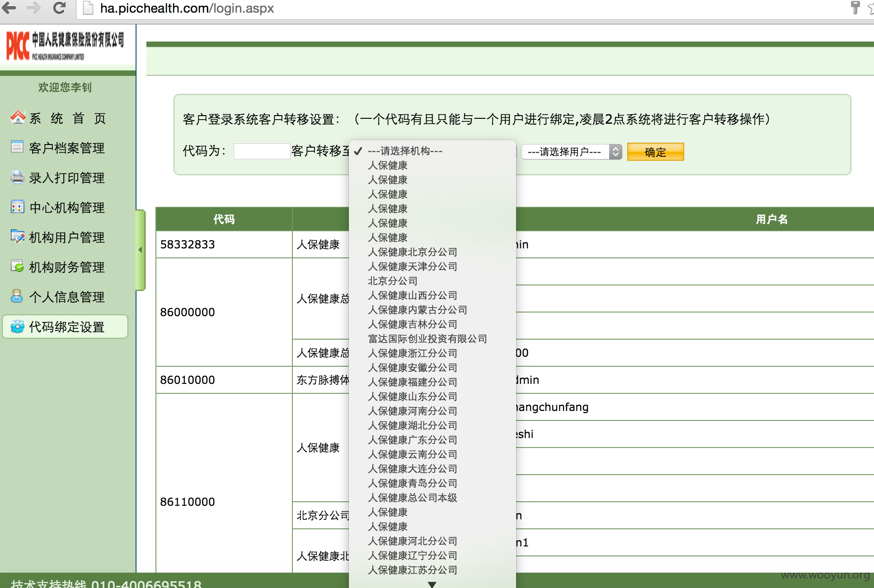The image size is (874, 588).
Task: Collapse the sidebar with the green arrow handle
Action: (x=141, y=250)
